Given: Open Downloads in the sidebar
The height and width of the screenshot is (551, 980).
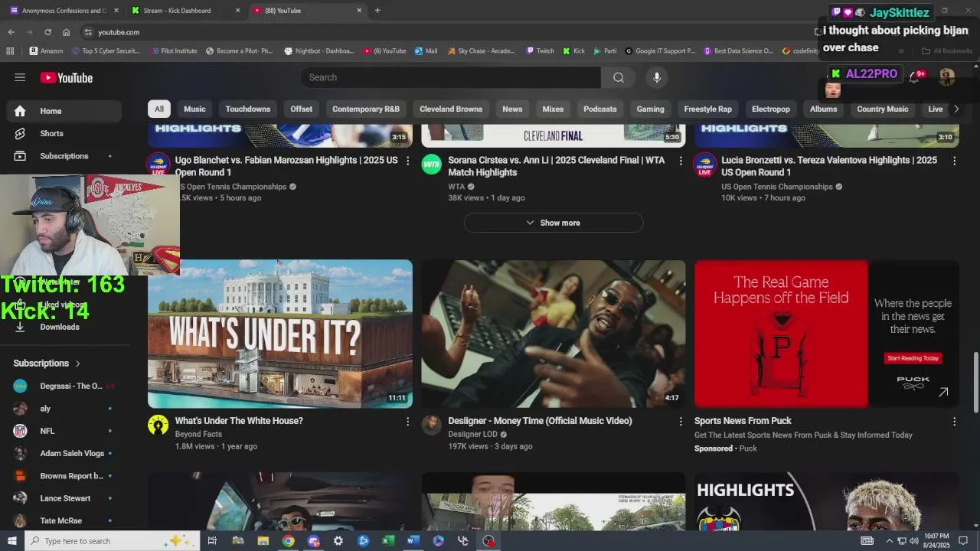Looking at the screenshot, I should [x=64, y=327].
